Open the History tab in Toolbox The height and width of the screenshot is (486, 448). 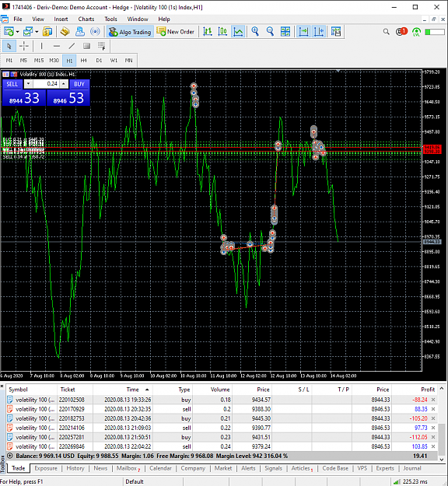75,468
